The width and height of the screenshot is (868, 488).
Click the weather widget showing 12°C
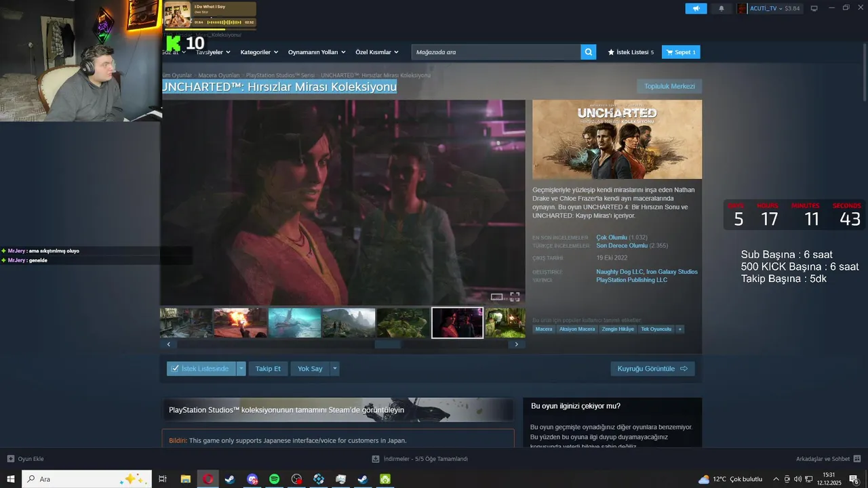click(x=730, y=479)
